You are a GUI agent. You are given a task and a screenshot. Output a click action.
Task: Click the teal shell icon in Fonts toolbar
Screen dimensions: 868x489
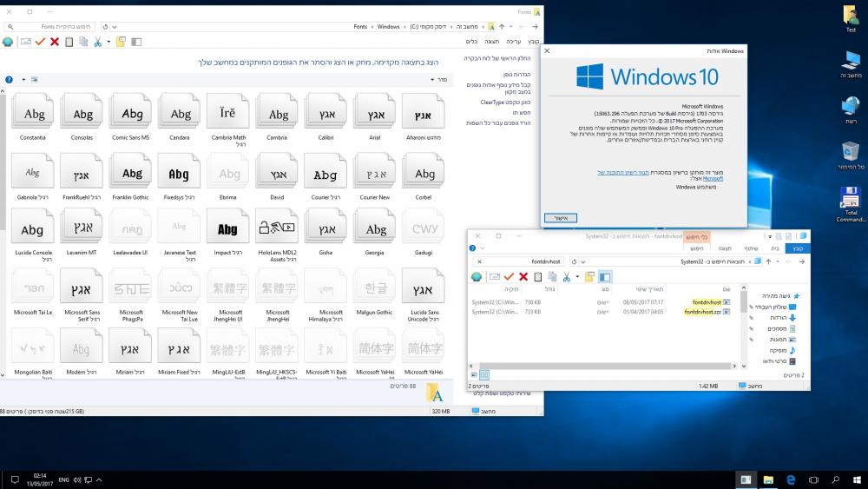pos(8,42)
